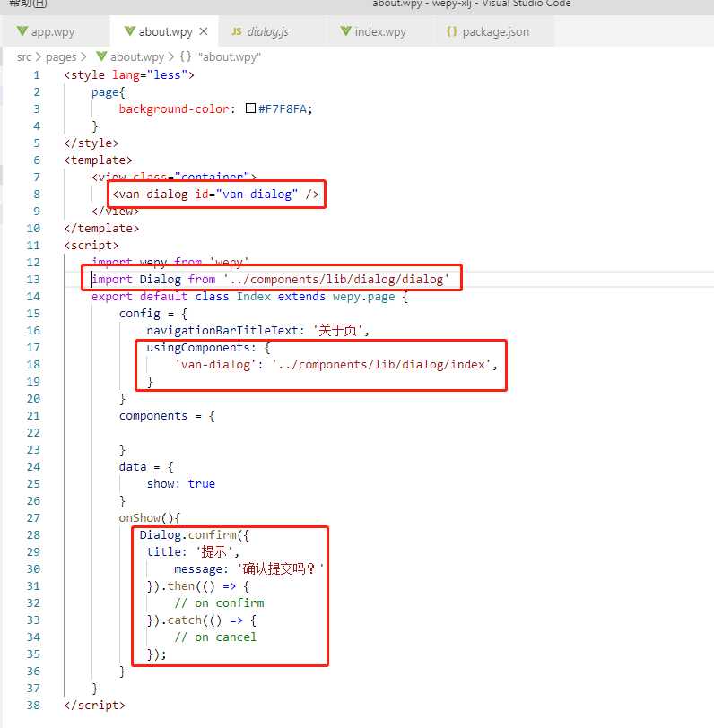The height and width of the screenshot is (728, 714).
Task: Click the '../components/lib/dialog/index' path string
Action: (x=381, y=365)
